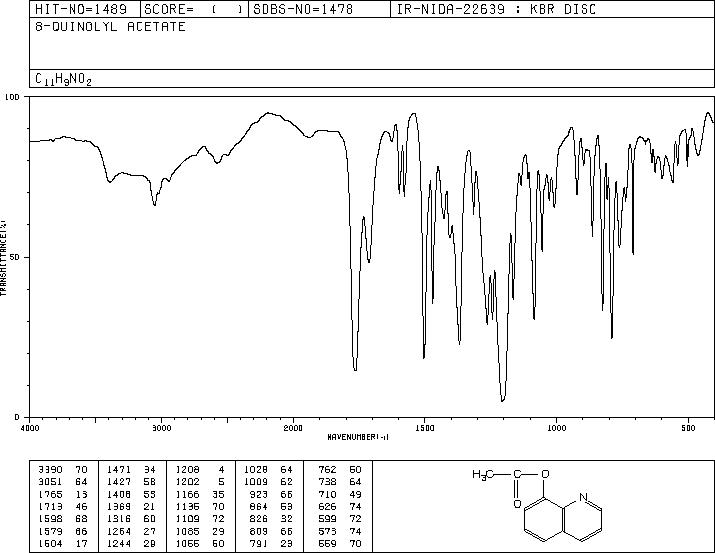The width and height of the screenshot is (715, 553).
Task: Click the IR-NIDA-22639 : KBR DISC label
Action: pyautogui.click(x=496, y=9)
